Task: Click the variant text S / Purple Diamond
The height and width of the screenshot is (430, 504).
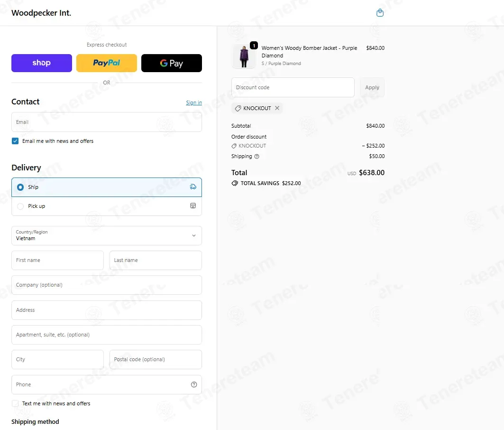Action: coord(281,64)
